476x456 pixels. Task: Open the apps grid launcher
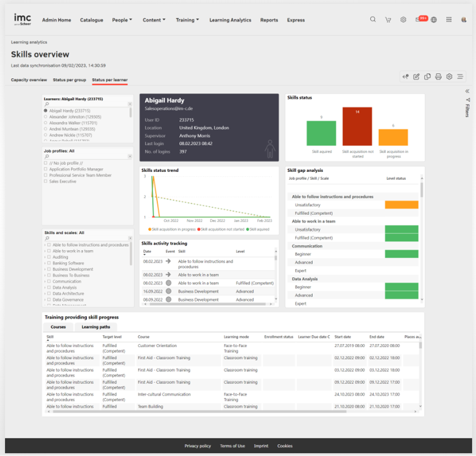[x=449, y=20]
